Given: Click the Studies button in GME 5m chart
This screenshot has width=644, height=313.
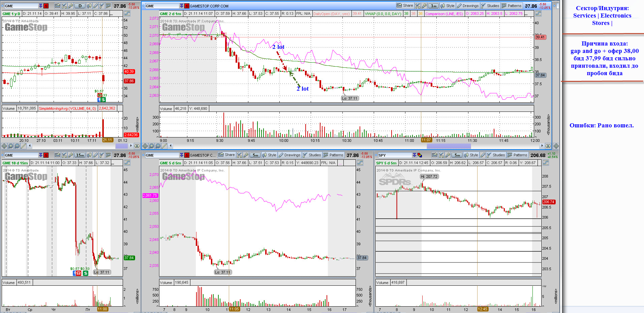Looking at the screenshot, I should click(x=312, y=155).
